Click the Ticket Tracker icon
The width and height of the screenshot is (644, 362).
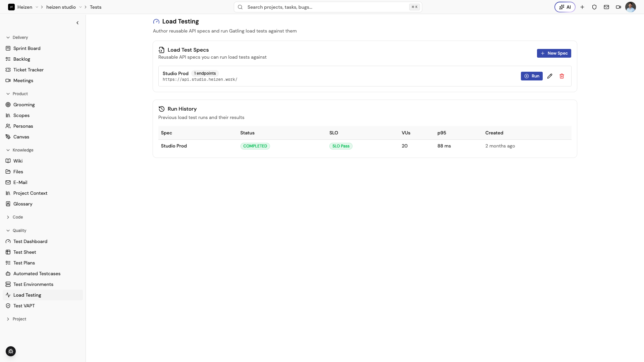click(8, 70)
